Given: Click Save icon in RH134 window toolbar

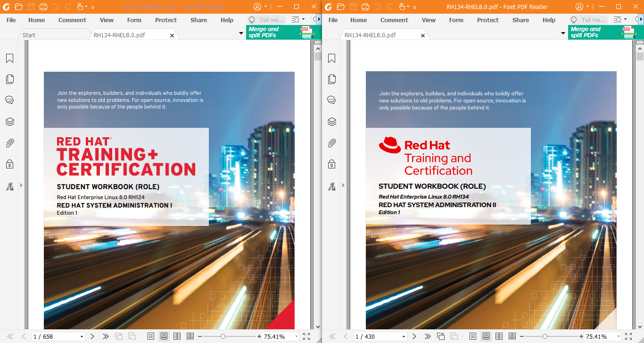Looking at the screenshot, I should (353, 7).
